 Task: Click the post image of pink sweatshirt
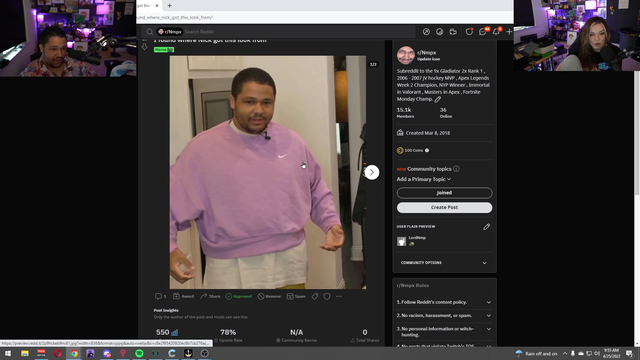(268, 172)
